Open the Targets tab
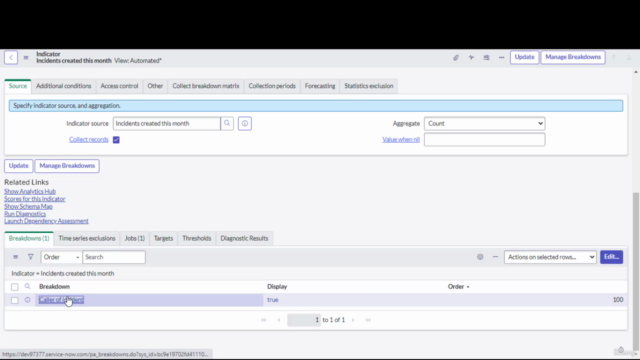640x360 pixels. click(x=163, y=238)
